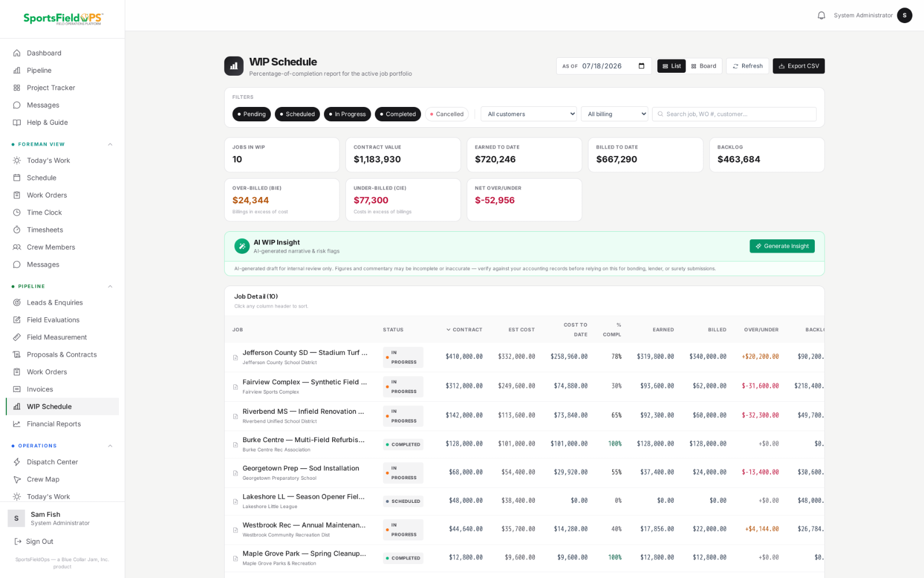This screenshot has width=924, height=578.
Task: Open Schedule in Foreman View
Action: [62, 178]
